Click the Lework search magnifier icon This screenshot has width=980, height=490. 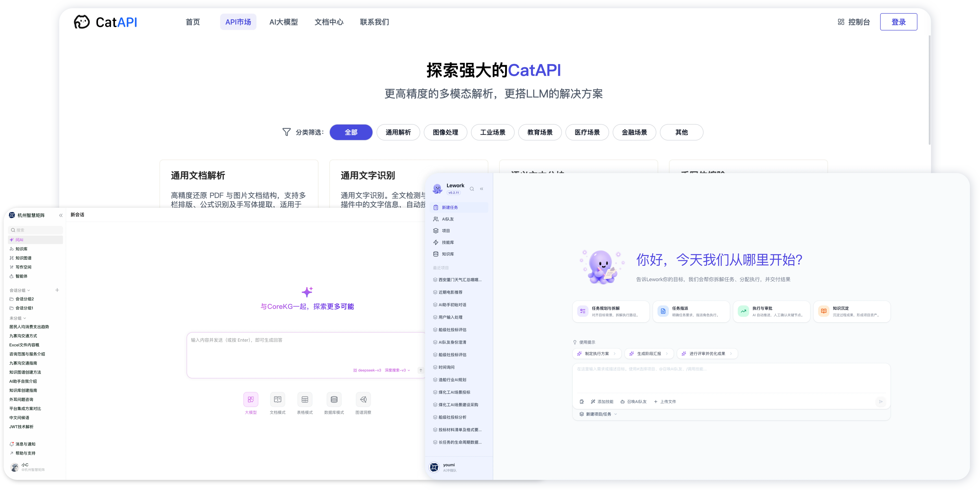pyautogui.click(x=472, y=189)
